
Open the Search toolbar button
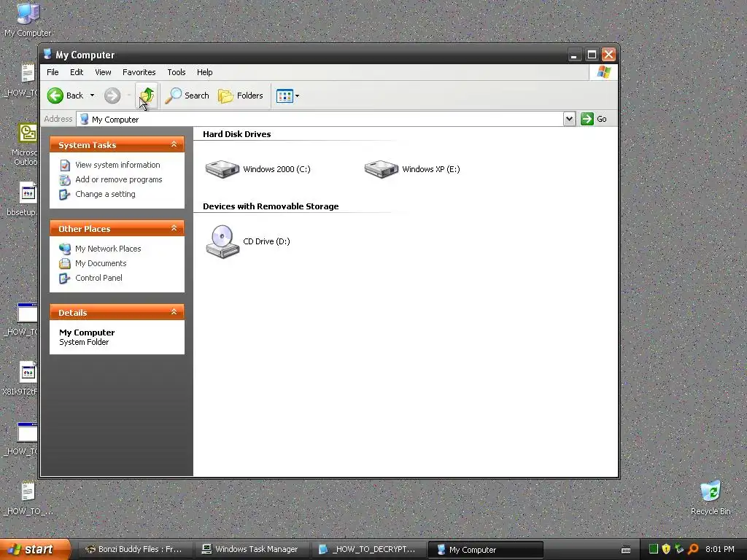click(x=187, y=96)
